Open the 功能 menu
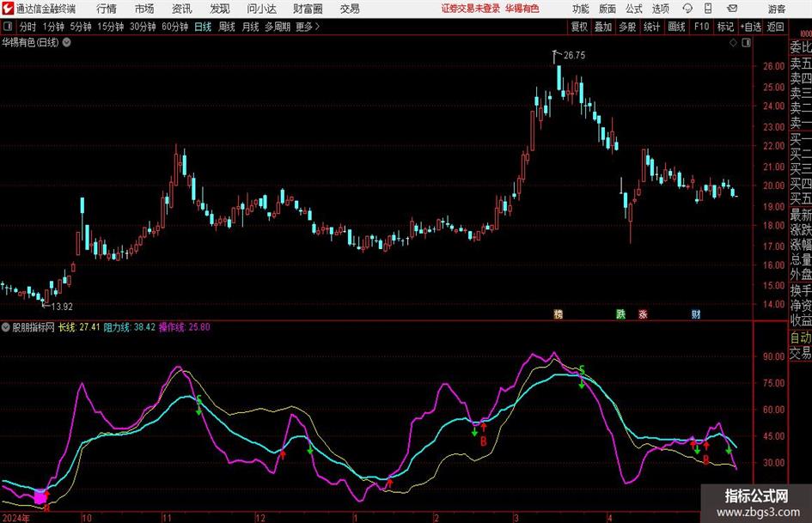Screen dimensions: 812x523 pyautogui.click(x=581, y=9)
